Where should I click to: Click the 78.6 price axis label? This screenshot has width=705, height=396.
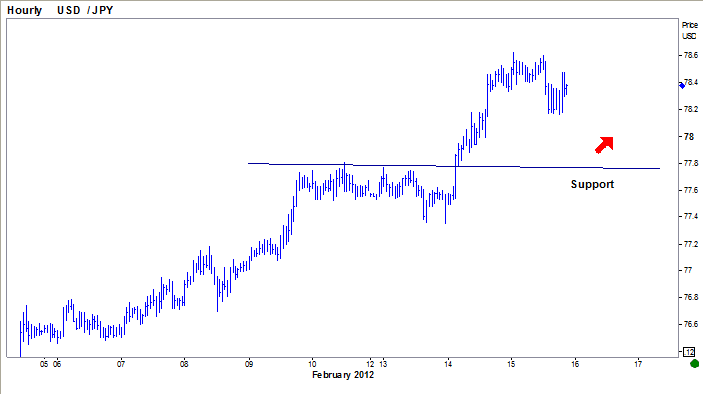click(x=691, y=55)
